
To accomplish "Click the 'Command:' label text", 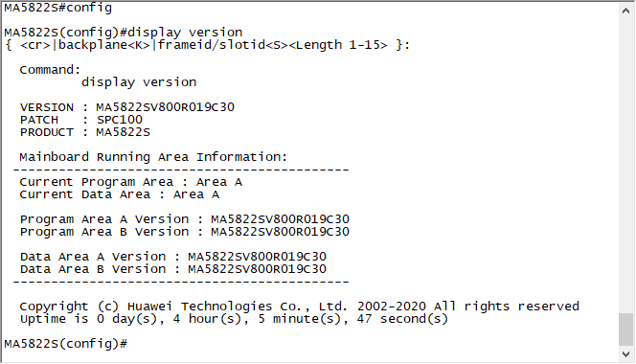I will point(51,70).
